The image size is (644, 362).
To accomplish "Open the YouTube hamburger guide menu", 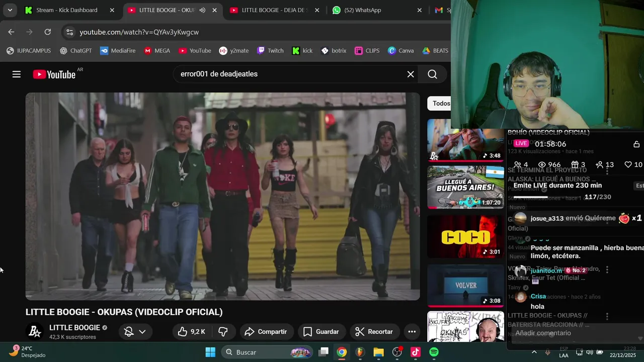I will (17, 74).
